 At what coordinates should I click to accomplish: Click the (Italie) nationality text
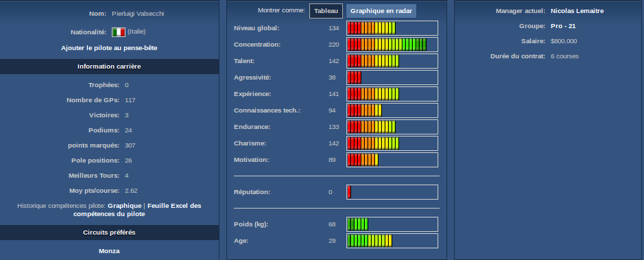pyautogui.click(x=136, y=32)
